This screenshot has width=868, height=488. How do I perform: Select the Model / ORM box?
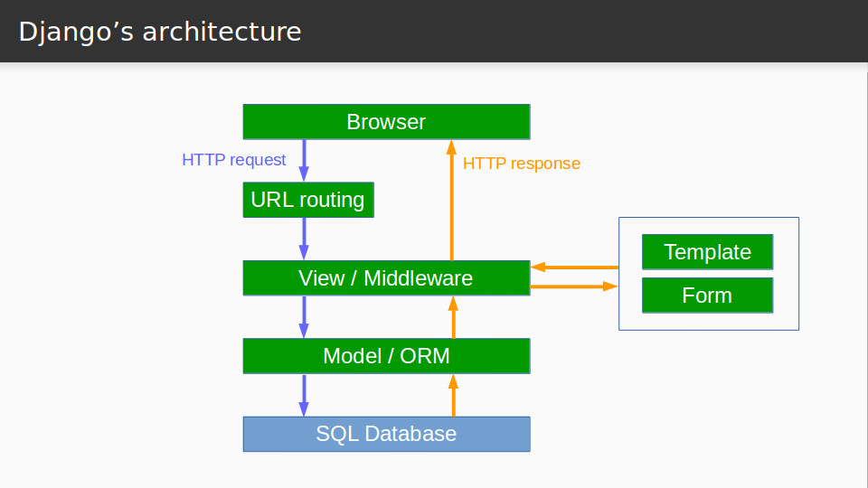[386, 356]
